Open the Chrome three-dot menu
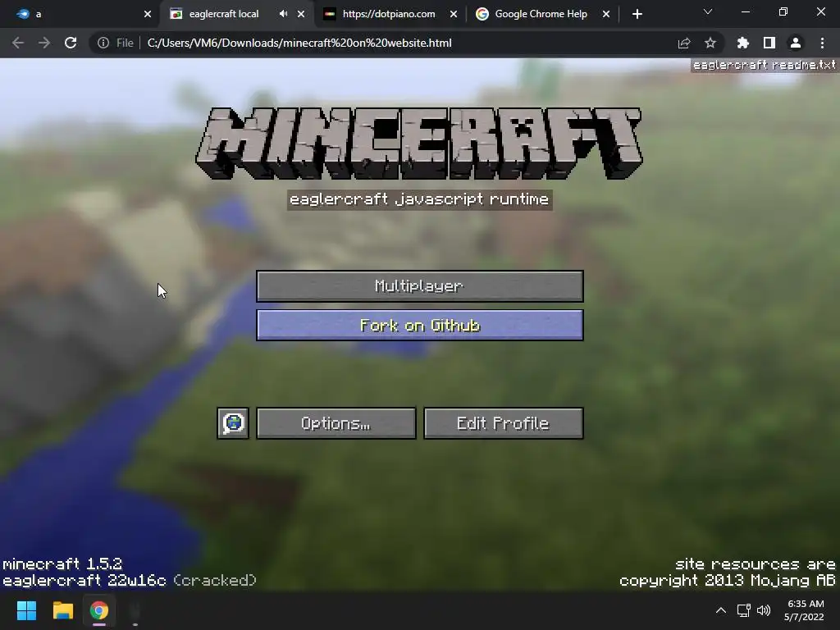Screen dimensions: 840x630 (x=822, y=43)
